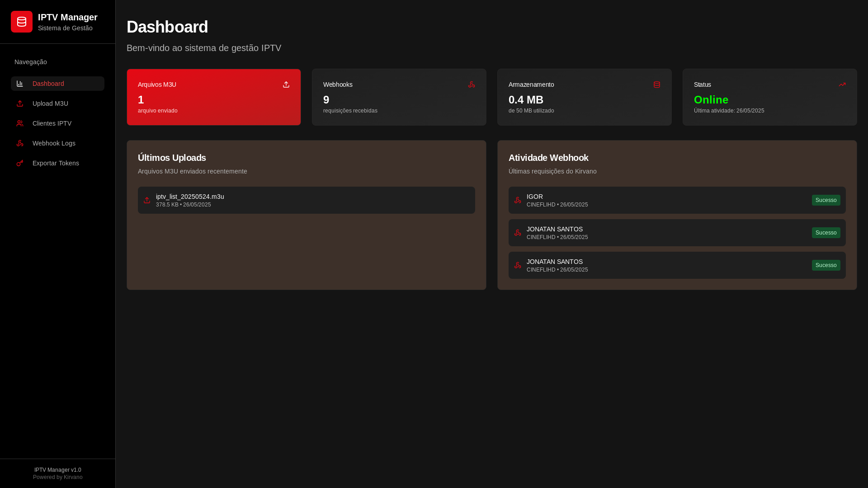Click webhook icon in the IGOR row
The image size is (868, 488).
[x=518, y=200]
